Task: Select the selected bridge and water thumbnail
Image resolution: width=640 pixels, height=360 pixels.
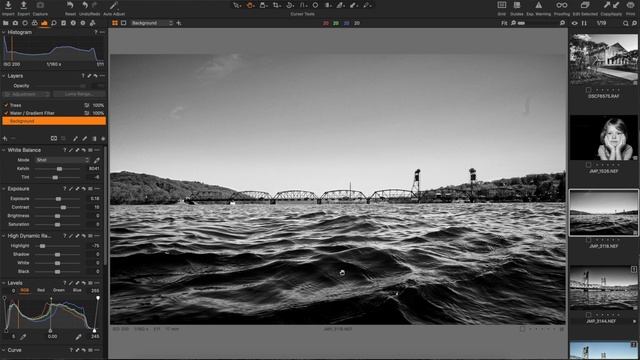Action: point(603,213)
